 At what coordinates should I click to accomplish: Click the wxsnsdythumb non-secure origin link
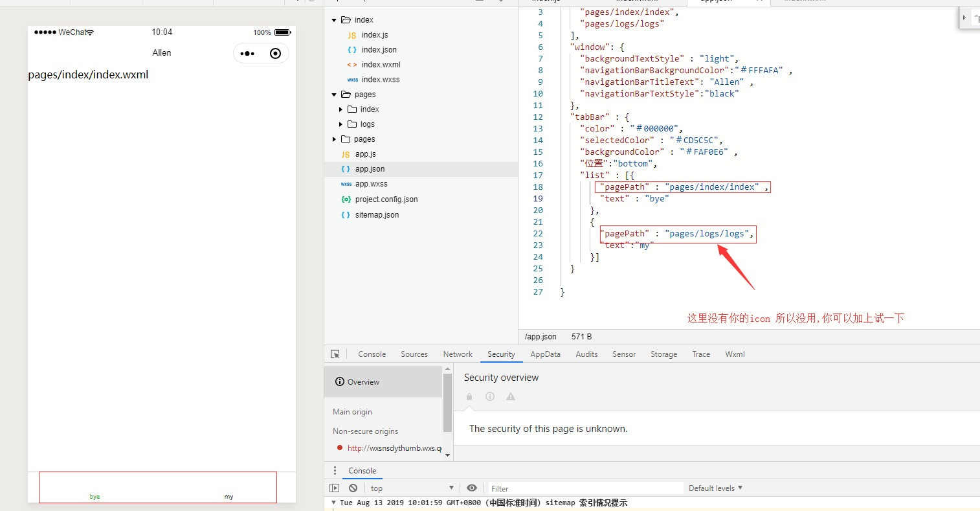click(394, 448)
